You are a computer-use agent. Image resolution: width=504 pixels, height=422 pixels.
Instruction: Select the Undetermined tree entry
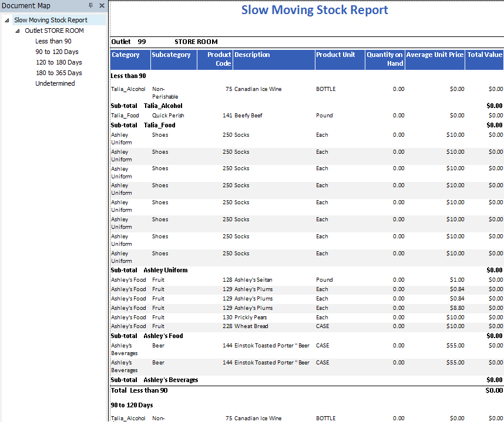click(x=55, y=83)
